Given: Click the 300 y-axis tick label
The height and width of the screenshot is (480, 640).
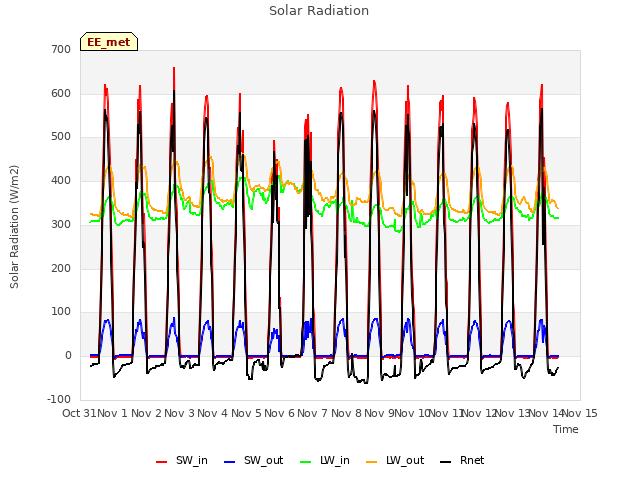Looking at the screenshot, I should point(61,224).
